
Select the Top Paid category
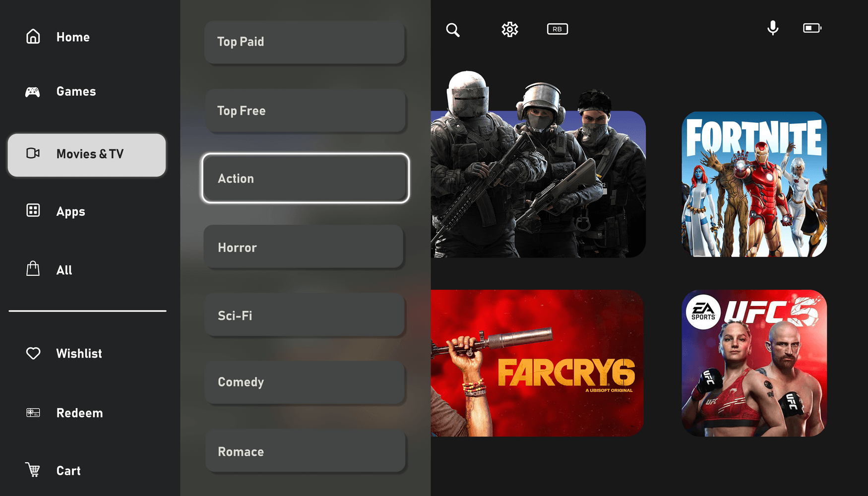pyautogui.click(x=305, y=42)
